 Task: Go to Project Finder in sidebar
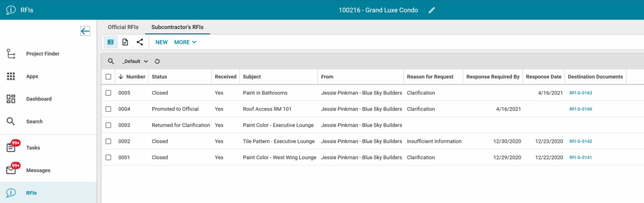[x=43, y=54]
